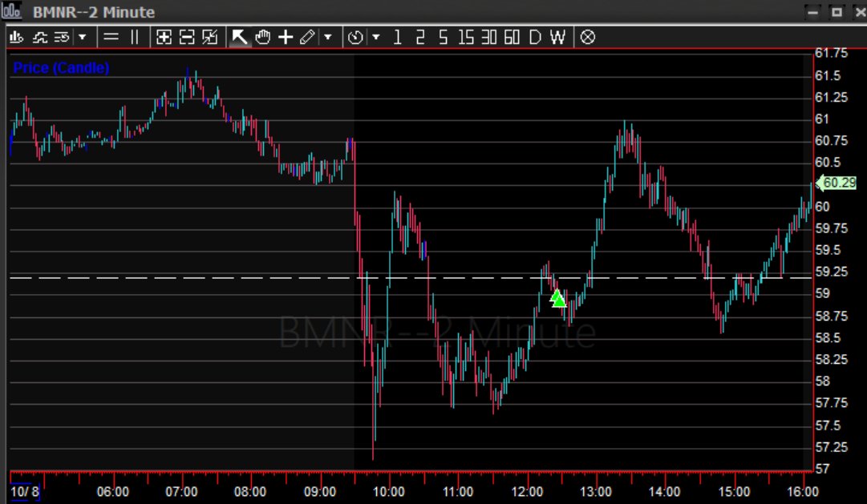
Task: Click the 61.5 price axis label
Action: (828, 75)
